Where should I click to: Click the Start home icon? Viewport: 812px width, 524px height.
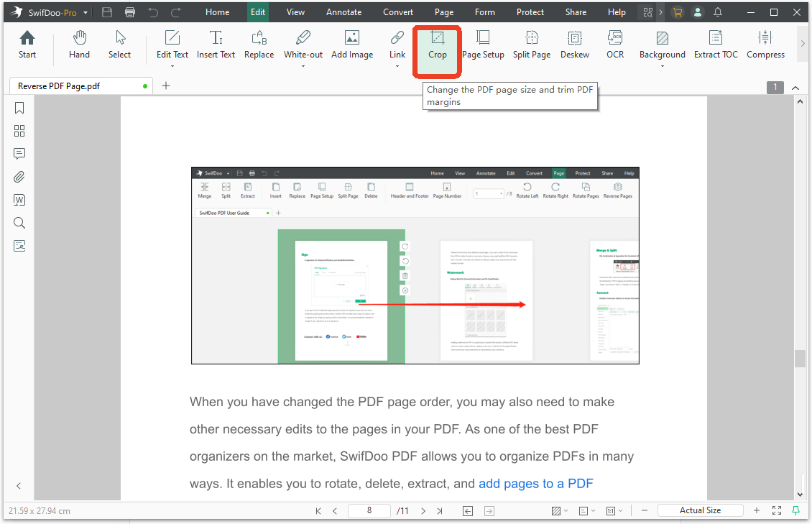27,45
